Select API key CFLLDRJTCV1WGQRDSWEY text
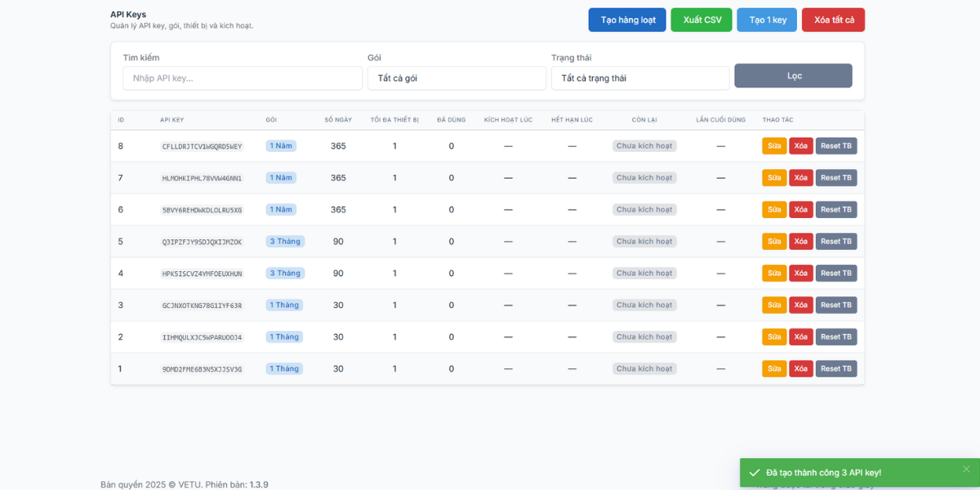 tap(202, 147)
